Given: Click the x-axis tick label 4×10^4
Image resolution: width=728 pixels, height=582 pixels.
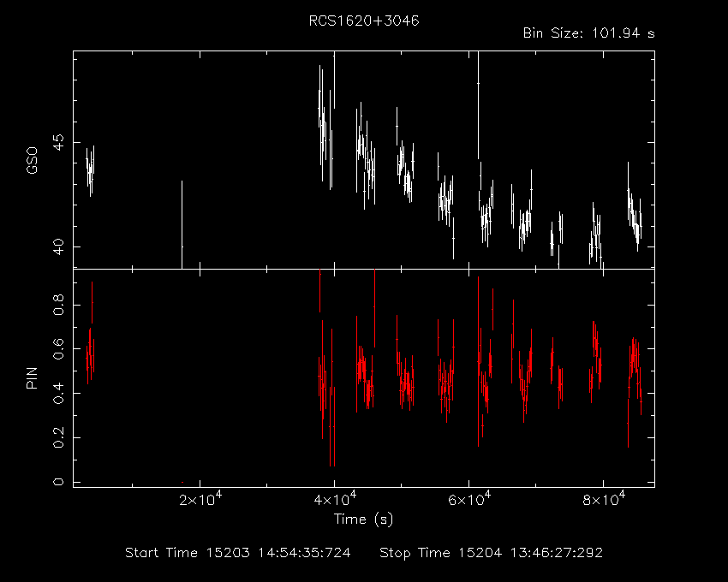Looking at the screenshot, I should click(x=335, y=499).
